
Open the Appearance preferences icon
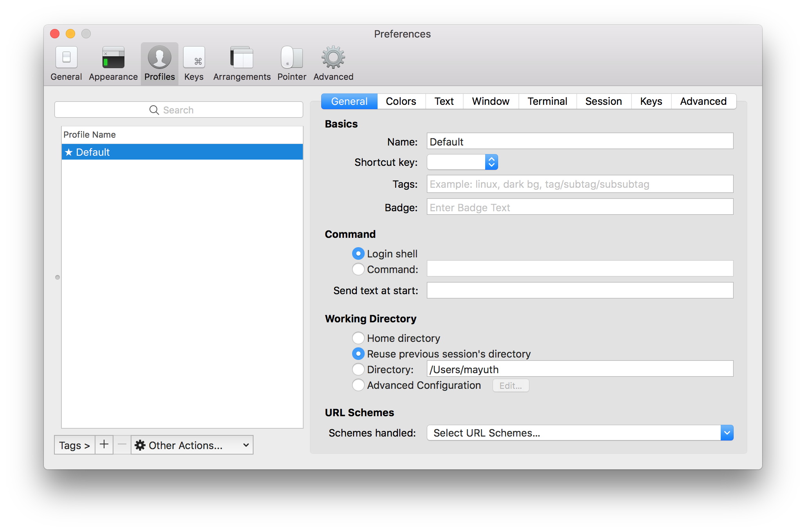(x=113, y=58)
